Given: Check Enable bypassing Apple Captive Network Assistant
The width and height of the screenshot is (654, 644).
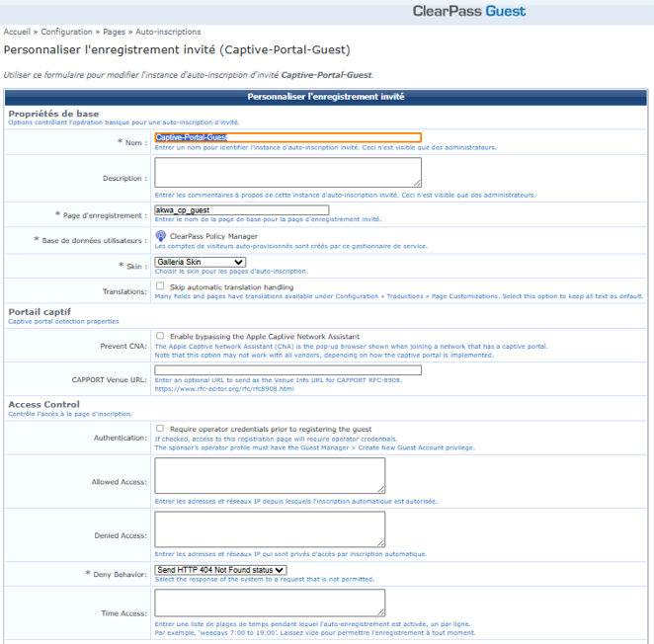Looking at the screenshot, I should point(160,336).
